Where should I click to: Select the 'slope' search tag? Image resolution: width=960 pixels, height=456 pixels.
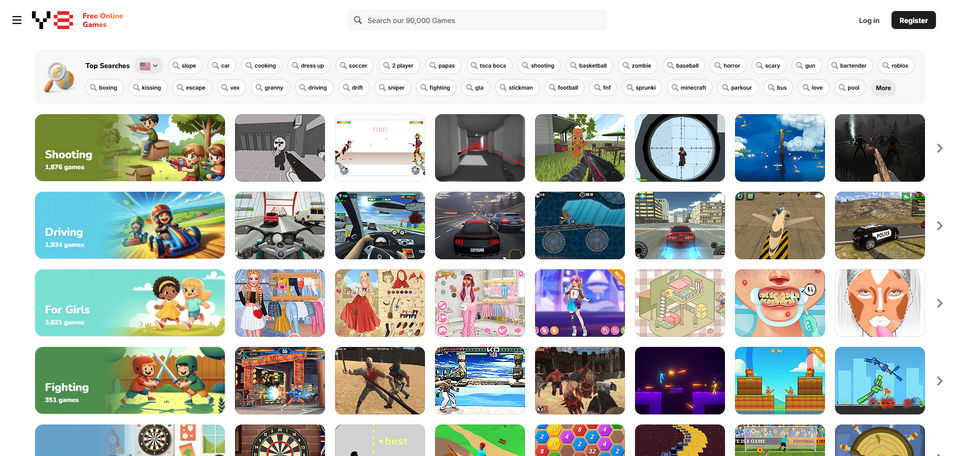(x=185, y=65)
